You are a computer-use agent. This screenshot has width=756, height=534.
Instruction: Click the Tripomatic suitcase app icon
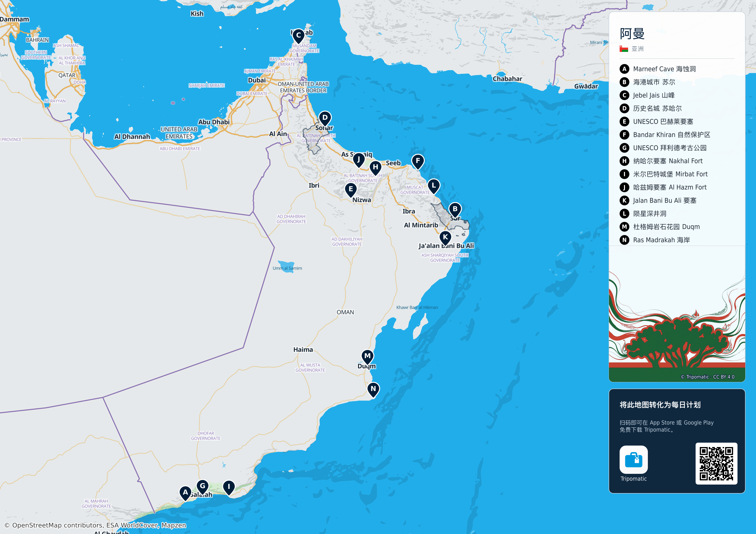pos(633,459)
